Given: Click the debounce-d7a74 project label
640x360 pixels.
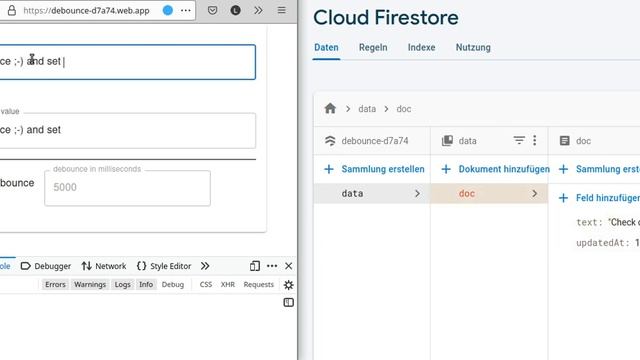Looking at the screenshot, I should [375, 141].
